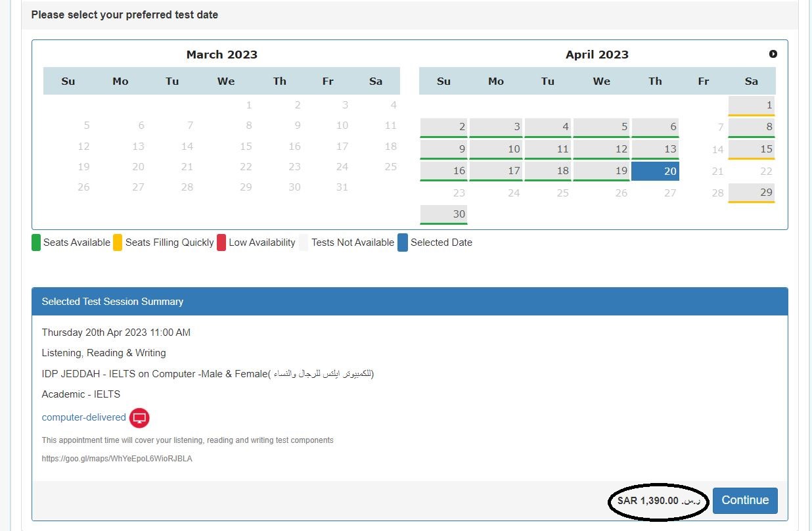Select April 2 on the calendar
812x531 pixels.
(x=443, y=126)
